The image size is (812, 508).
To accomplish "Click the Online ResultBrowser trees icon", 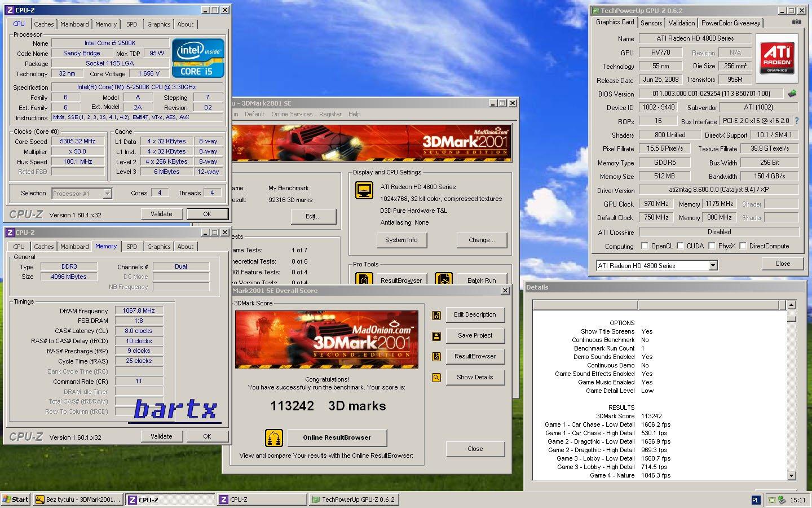I will coord(273,437).
